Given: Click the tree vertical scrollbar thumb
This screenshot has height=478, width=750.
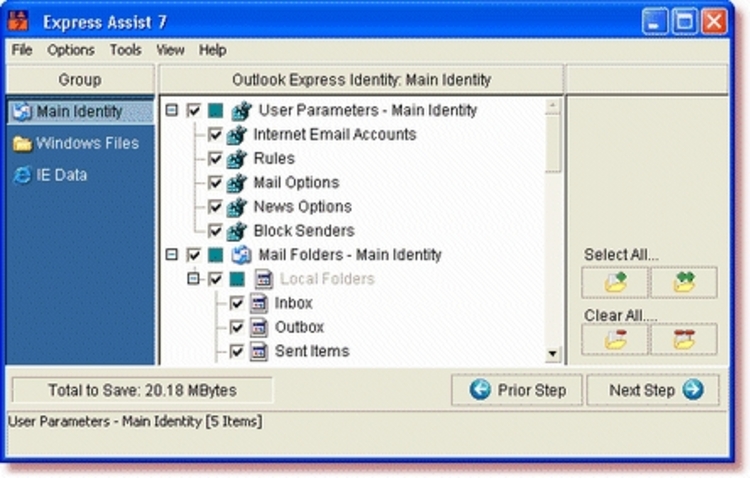Looking at the screenshot, I should (x=553, y=143).
